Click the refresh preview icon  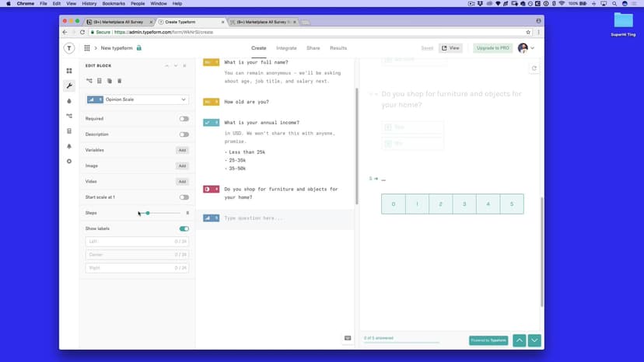coord(534,68)
